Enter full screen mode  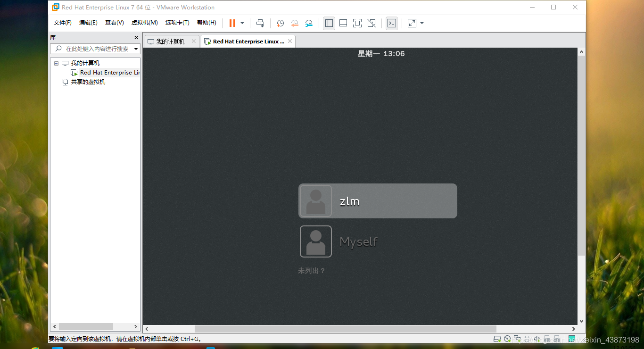(x=357, y=23)
